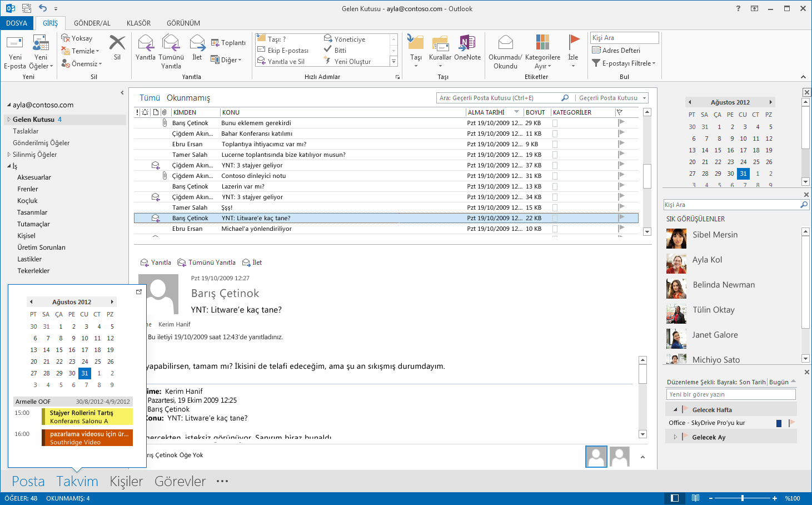The height and width of the screenshot is (505, 812).
Task: Click Yanıtla in the reading pane
Action: coord(156,263)
